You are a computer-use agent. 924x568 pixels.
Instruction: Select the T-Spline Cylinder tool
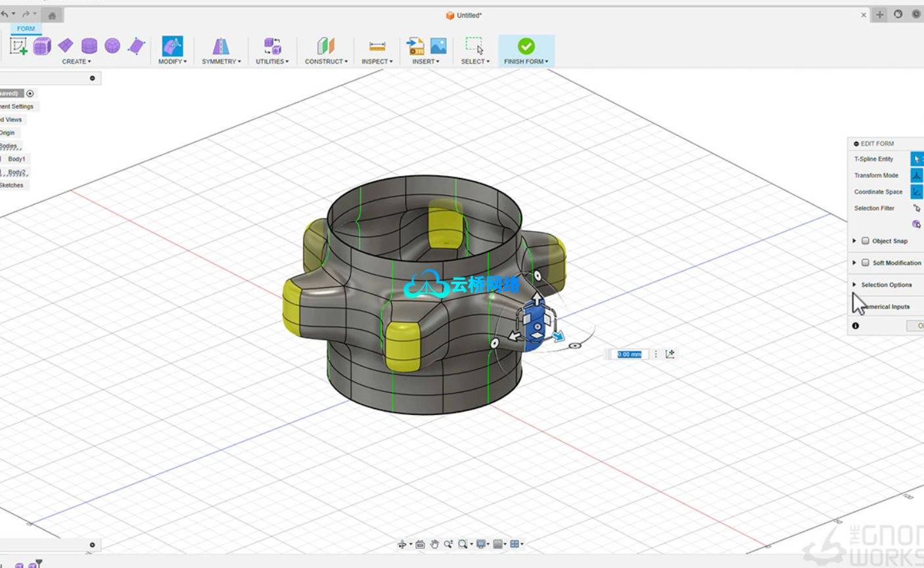point(89,45)
